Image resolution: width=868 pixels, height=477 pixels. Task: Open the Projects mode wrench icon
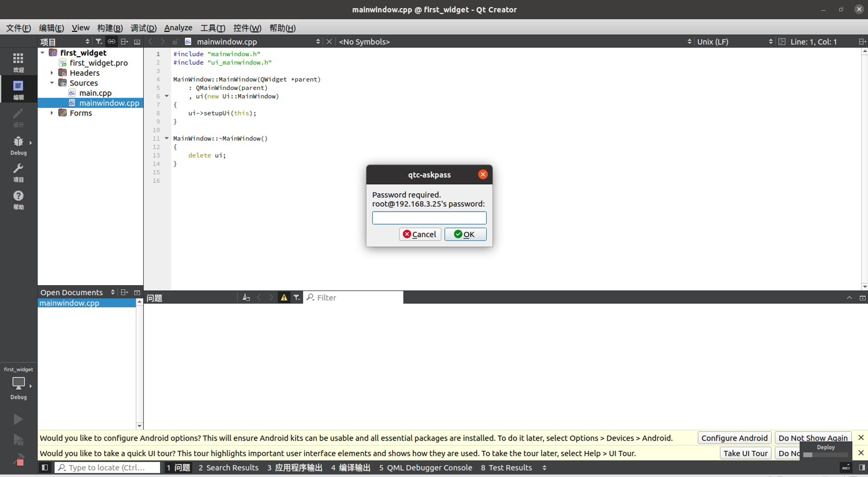[x=18, y=172]
